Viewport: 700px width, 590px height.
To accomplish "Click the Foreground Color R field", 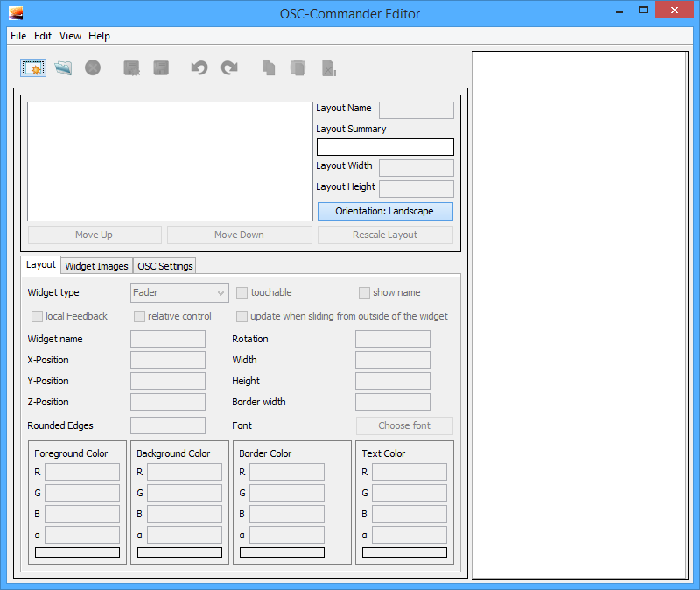I will pos(82,472).
